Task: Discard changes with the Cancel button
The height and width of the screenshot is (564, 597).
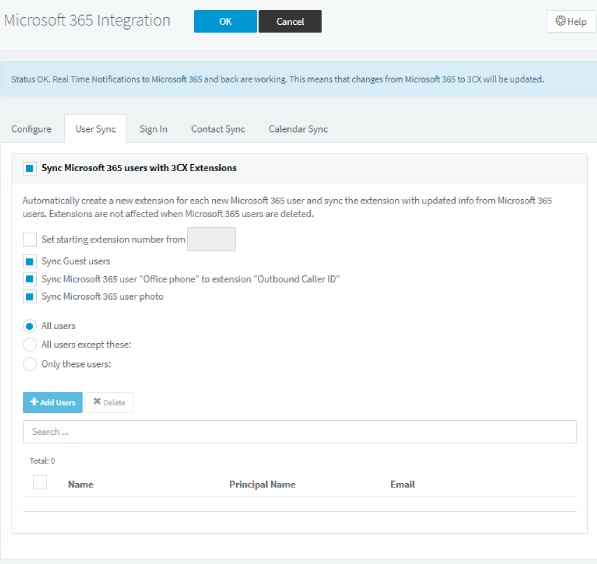Action: click(x=290, y=21)
